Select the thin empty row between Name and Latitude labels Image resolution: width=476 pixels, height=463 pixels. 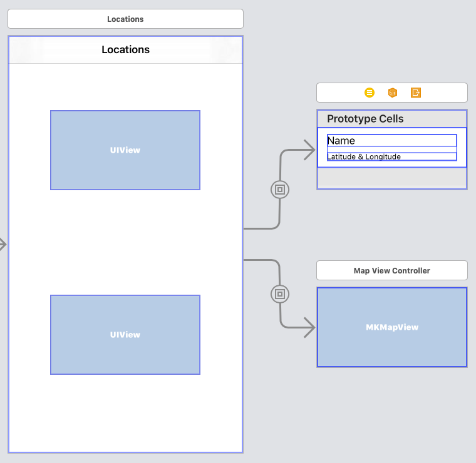click(391, 150)
